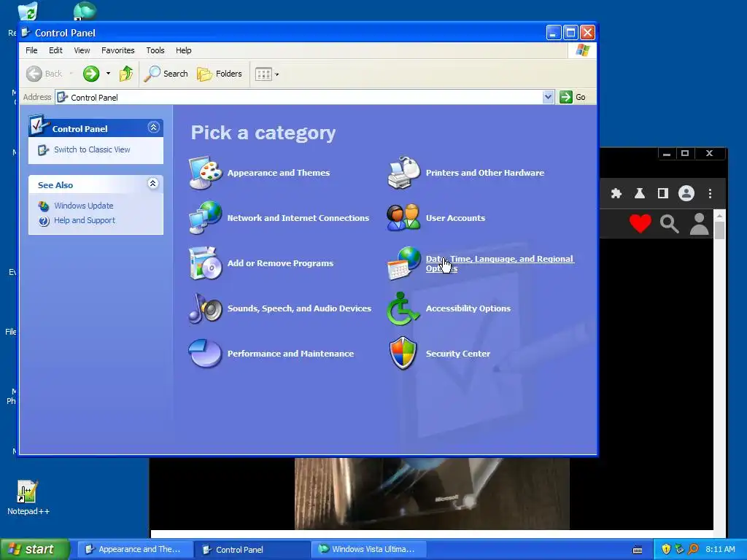Open the Notepad++ desktop shortcut
The height and width of the screenshot is (560, 747).
pos(28,497)
